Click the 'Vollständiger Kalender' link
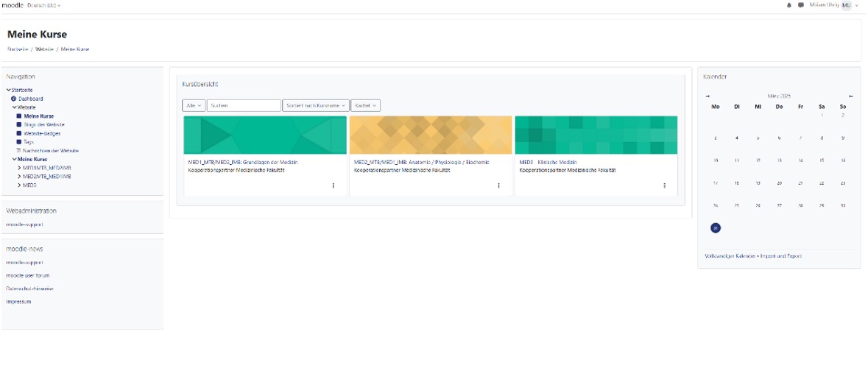The image size is (868, 382). click(x=730, y=256)
